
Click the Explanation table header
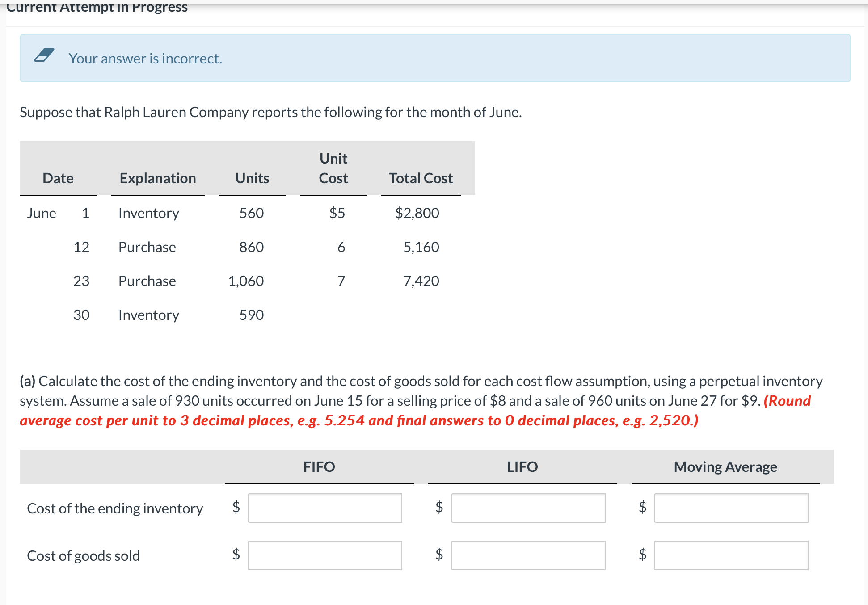158,178
